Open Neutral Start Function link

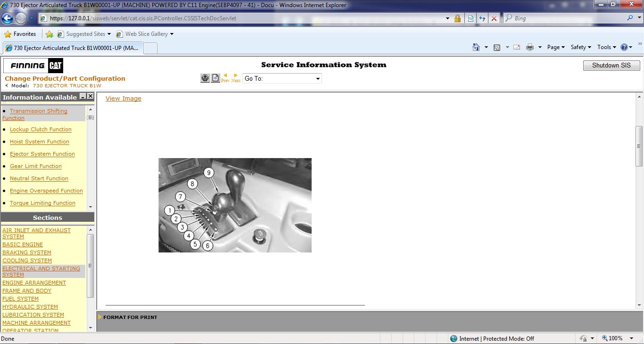tap(39, 178)
